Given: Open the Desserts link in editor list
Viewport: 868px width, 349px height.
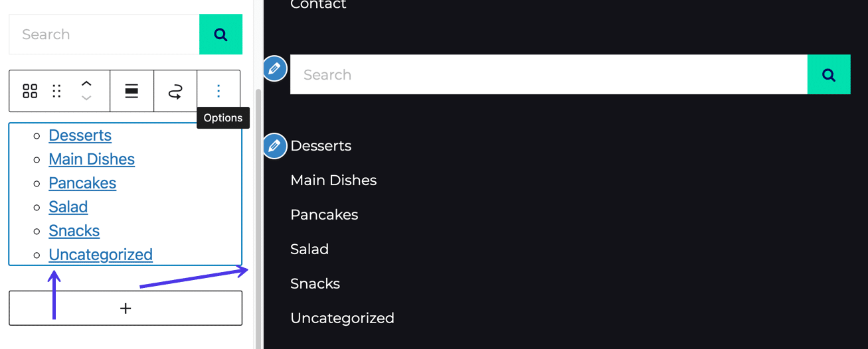Looking at the screenshot, I should [80, 135].
